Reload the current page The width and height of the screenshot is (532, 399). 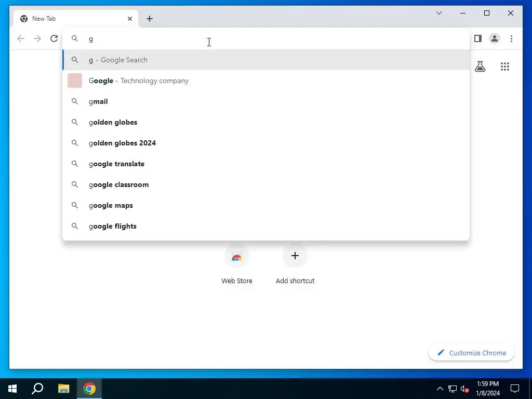[x=54, y=38]
